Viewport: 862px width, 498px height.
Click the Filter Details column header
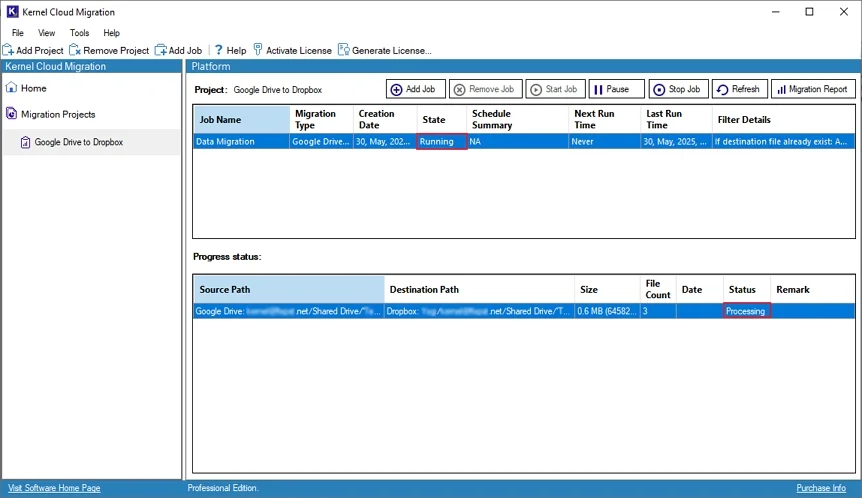pyautogui.click(x=783, y=119)
